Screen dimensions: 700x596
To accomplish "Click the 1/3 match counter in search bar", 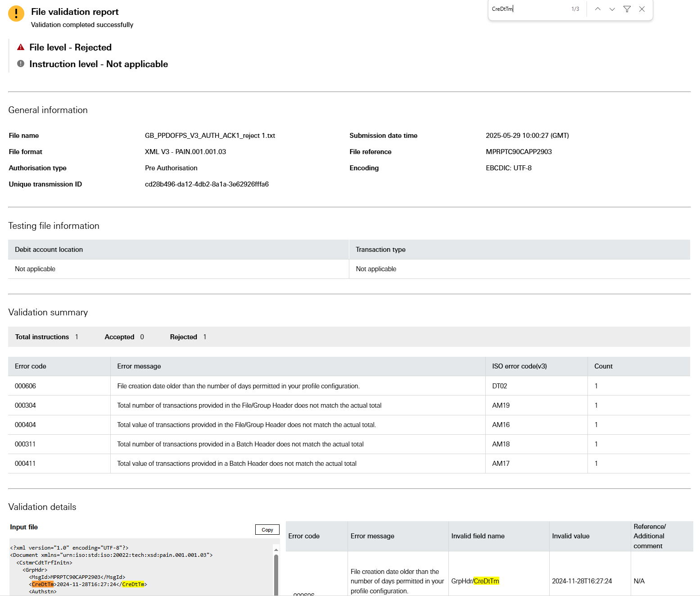I will (575, 9).
